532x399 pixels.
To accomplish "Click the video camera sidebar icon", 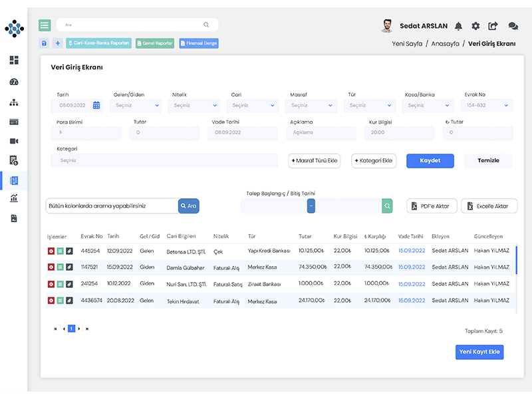I will click(x=14, y=141).
